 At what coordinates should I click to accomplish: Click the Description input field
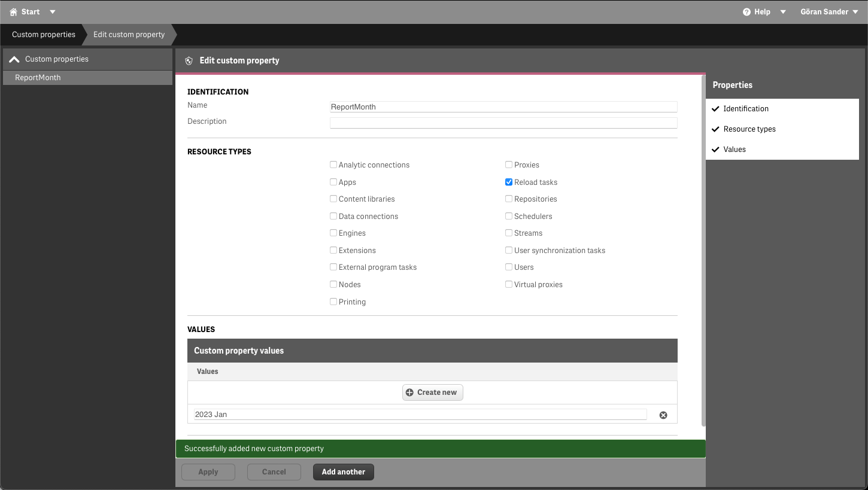click(x=503, y=123)
